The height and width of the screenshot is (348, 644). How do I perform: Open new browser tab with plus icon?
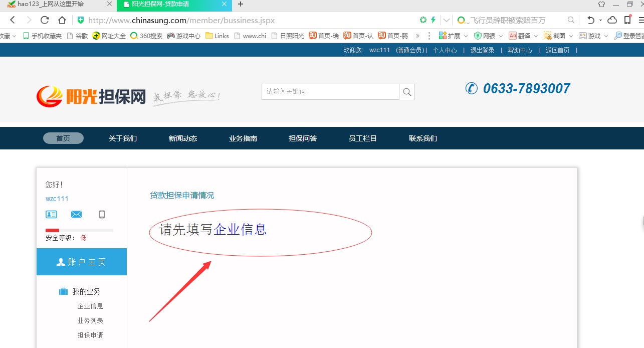(x=241, y=5)
